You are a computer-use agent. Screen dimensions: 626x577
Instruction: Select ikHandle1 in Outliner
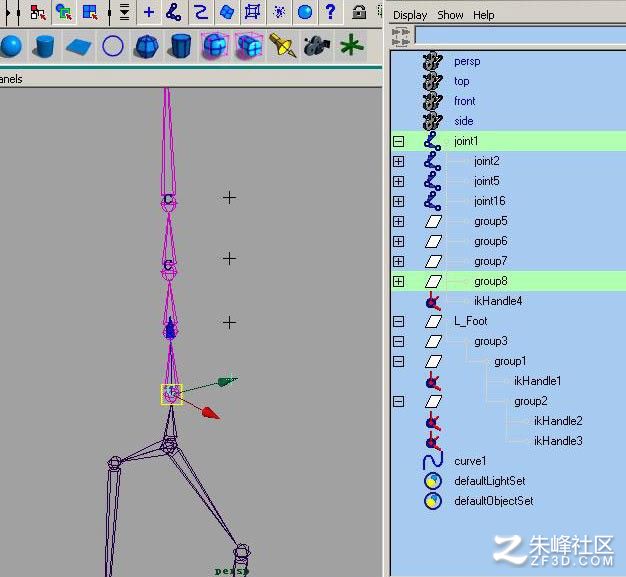point(537,381)
